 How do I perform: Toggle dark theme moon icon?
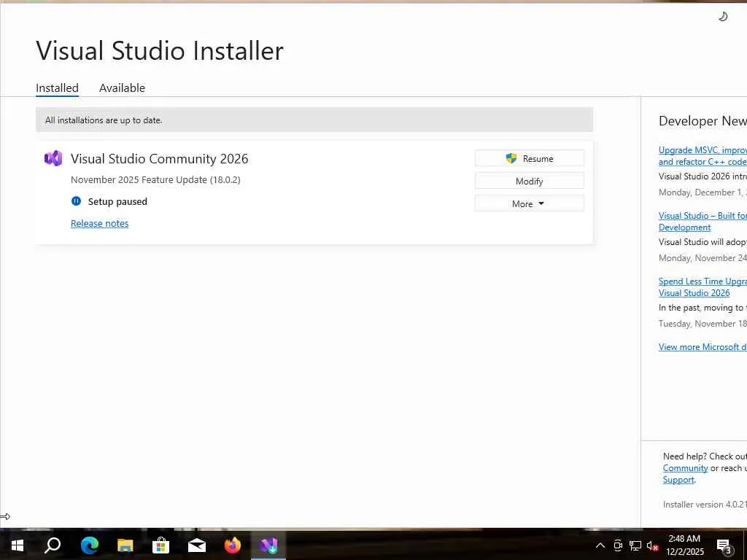coord(723,17)
